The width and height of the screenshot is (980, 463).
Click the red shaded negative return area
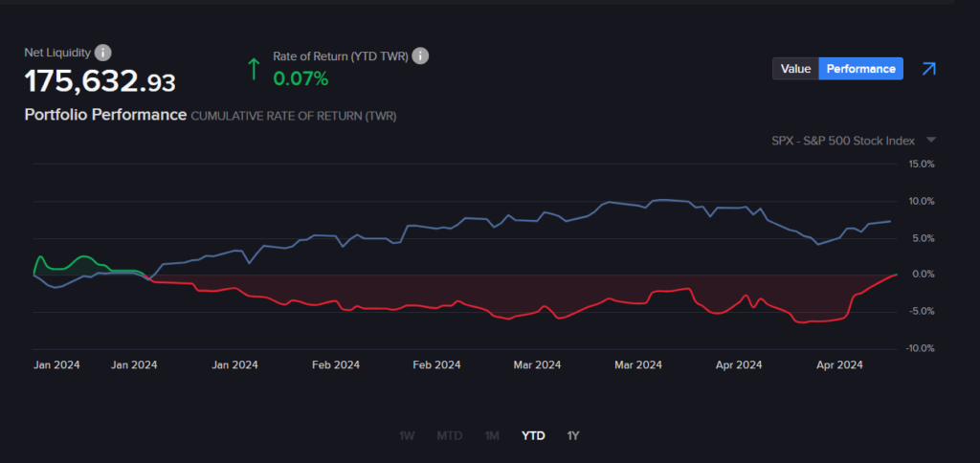coord(479,292)
